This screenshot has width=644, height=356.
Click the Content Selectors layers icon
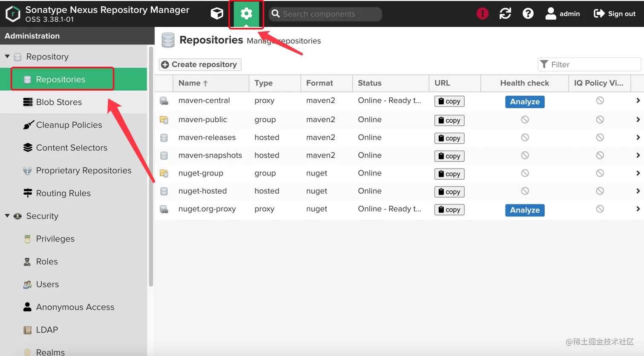28,148
